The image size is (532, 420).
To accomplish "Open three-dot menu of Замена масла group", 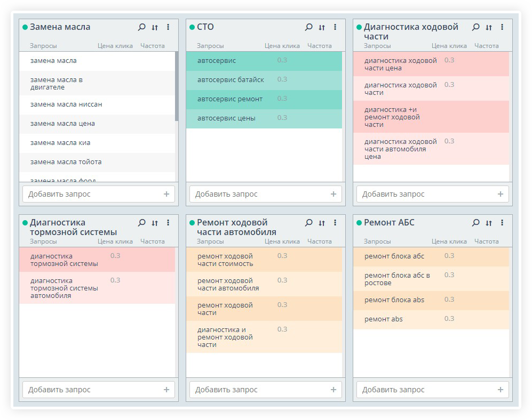I will pyautogui.click(x=168, y=27).
